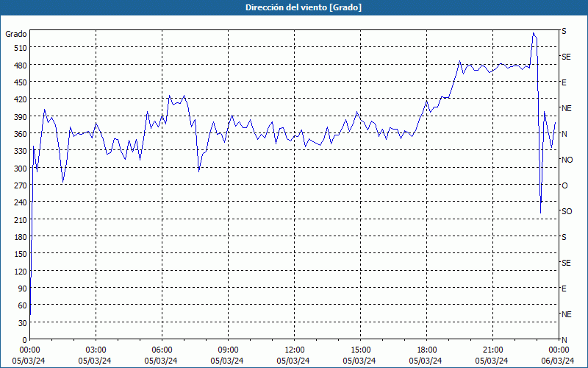Pick the 270 y-axis label

tap(21, 185)
